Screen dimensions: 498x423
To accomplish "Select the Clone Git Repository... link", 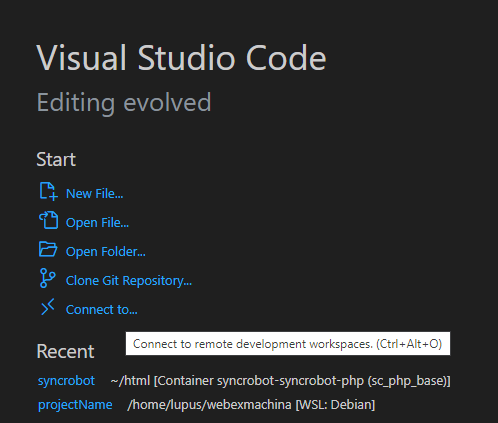I will (129, 281).
